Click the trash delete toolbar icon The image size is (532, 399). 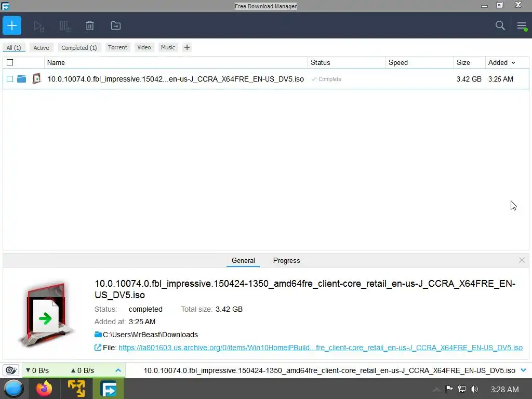(x=89, y=26)
